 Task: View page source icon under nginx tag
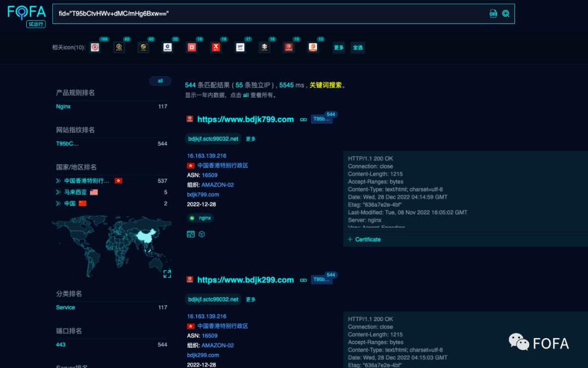[191, 234]
